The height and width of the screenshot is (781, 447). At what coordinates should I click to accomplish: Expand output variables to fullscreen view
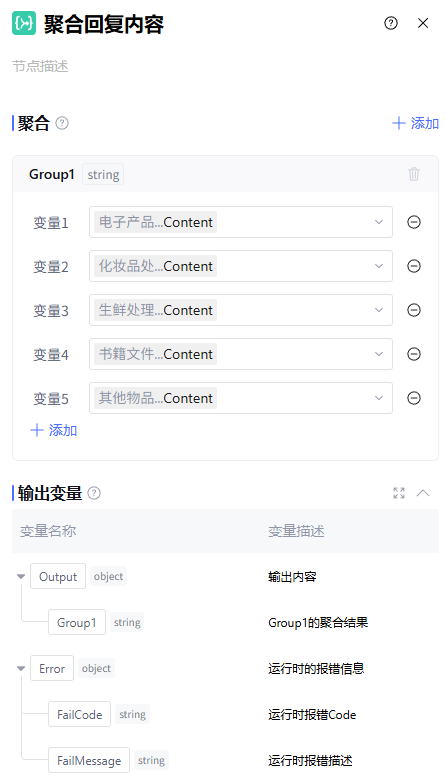[399, 493]
